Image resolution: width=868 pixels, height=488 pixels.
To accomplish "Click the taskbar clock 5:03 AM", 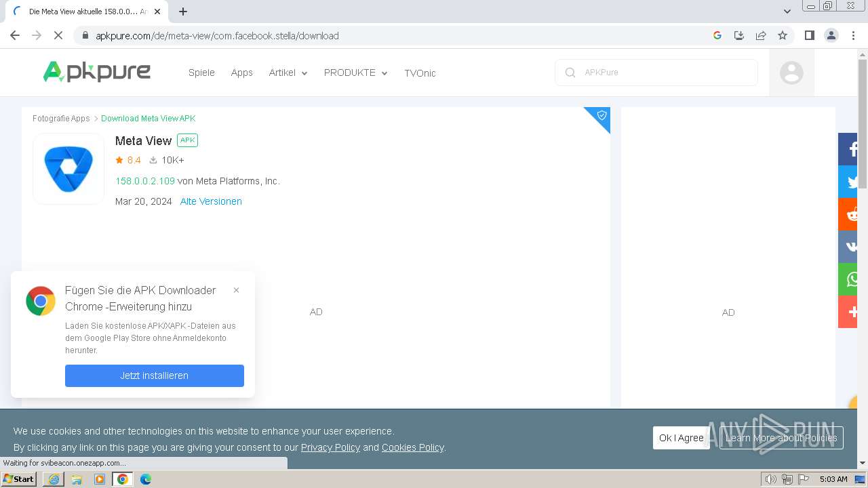I will click(833, 479).
